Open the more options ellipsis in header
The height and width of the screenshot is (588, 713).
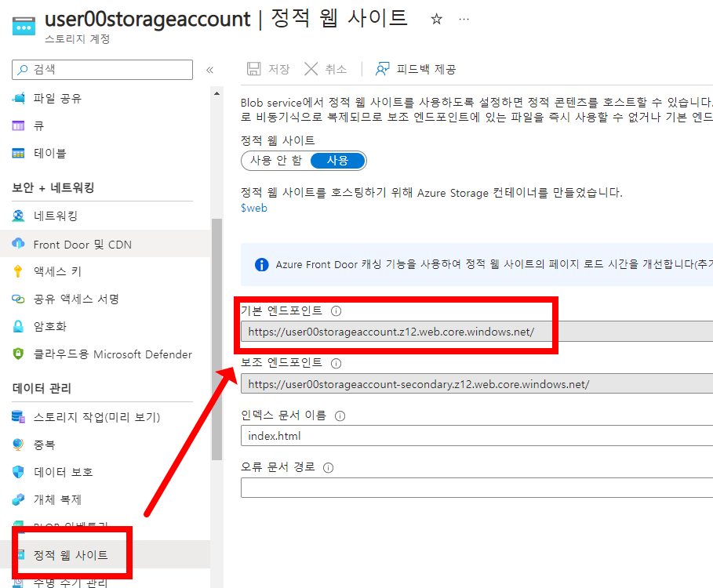pos(464,19)
